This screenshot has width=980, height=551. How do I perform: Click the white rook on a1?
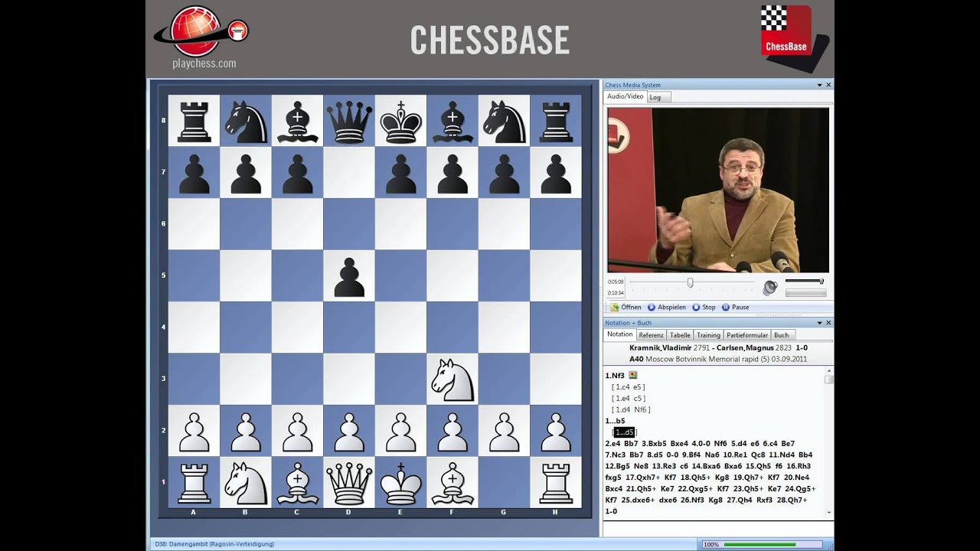194,483
